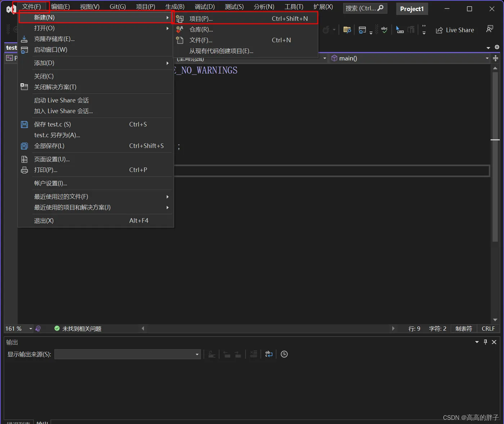Click the page setup icon
This screenshot has height=424, width=504.
coord(24,159)
